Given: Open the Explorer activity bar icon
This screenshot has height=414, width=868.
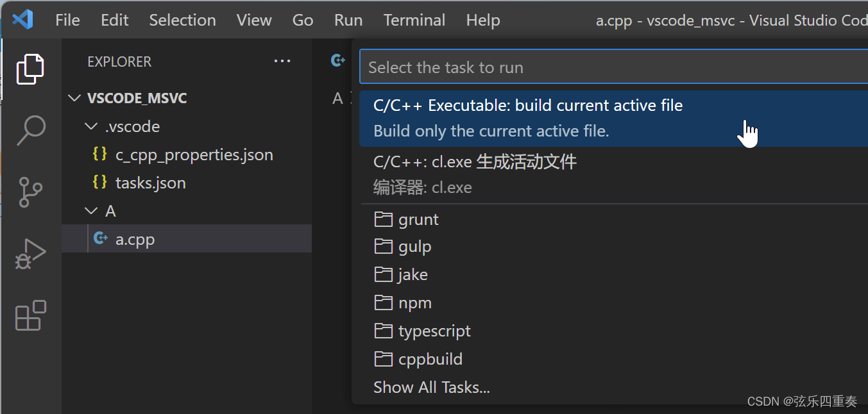Looking at the screenshot, I should pyautogui.click(x=30, y=69).
